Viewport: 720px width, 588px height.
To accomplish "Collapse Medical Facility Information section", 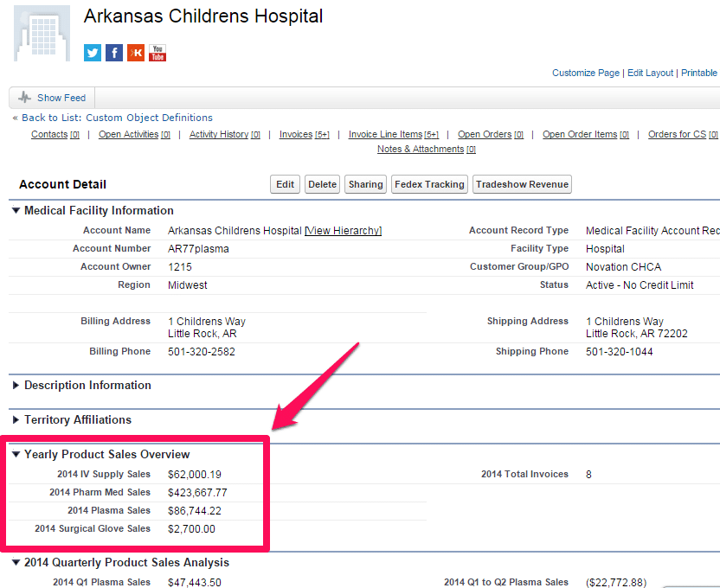I will point(16,210).
